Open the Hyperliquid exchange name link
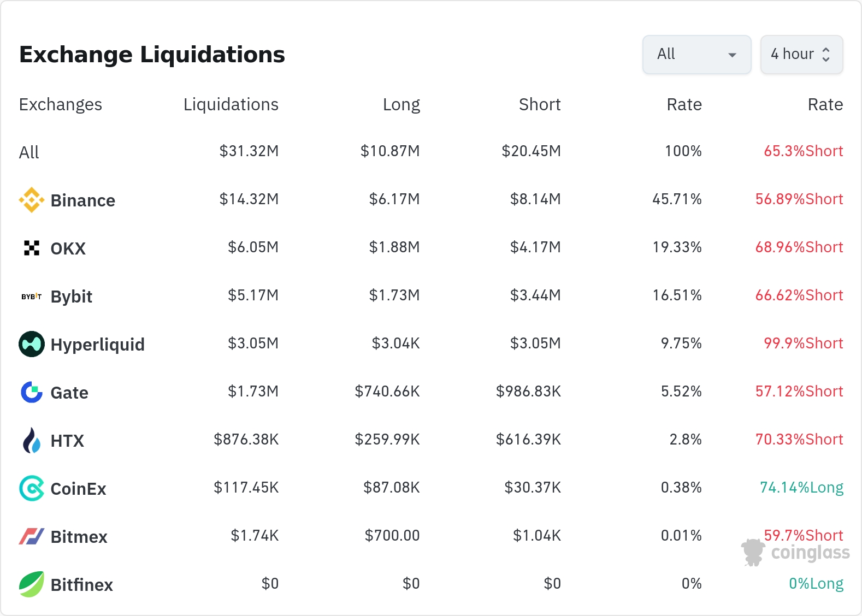Image resolution: width=862 pixels, height=616 pixels. click(x=97, y=345)
